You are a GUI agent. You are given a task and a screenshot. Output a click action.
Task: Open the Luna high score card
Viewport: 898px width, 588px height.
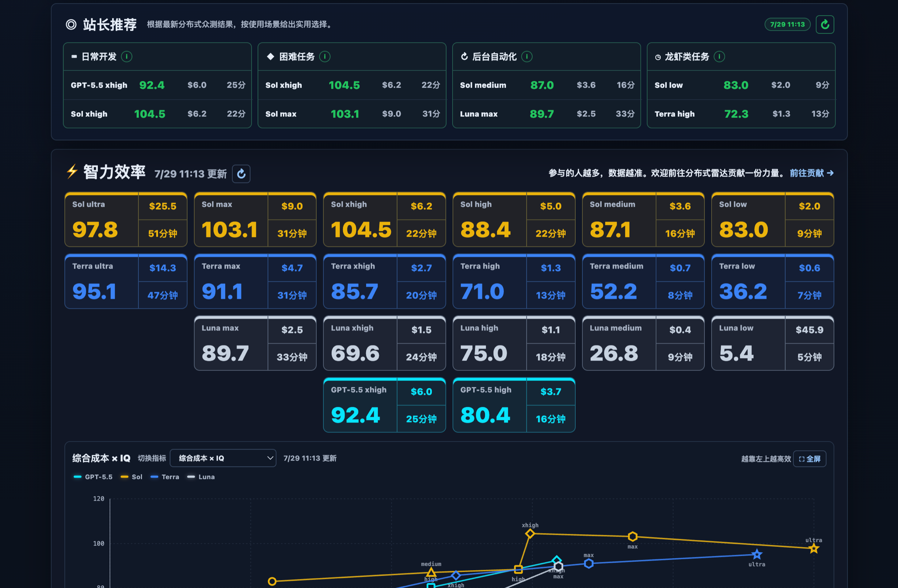(x=514, y=343)
